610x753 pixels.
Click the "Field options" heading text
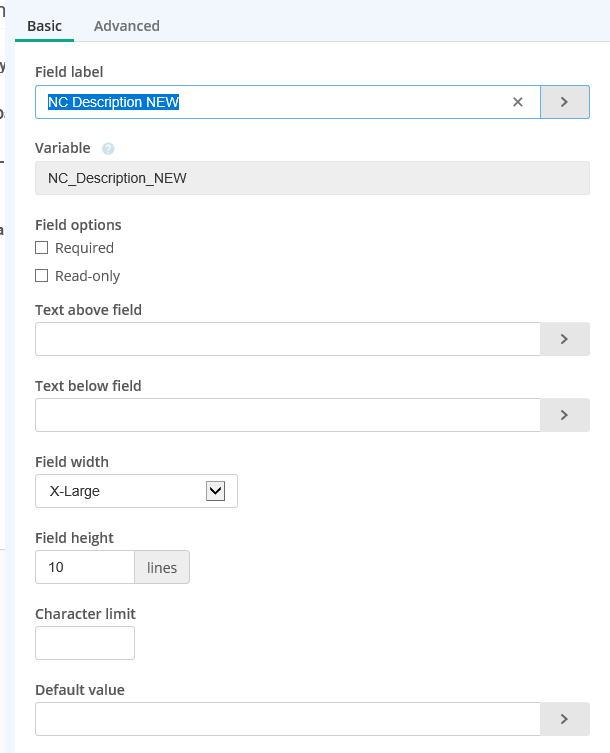[x=78, y=224]
